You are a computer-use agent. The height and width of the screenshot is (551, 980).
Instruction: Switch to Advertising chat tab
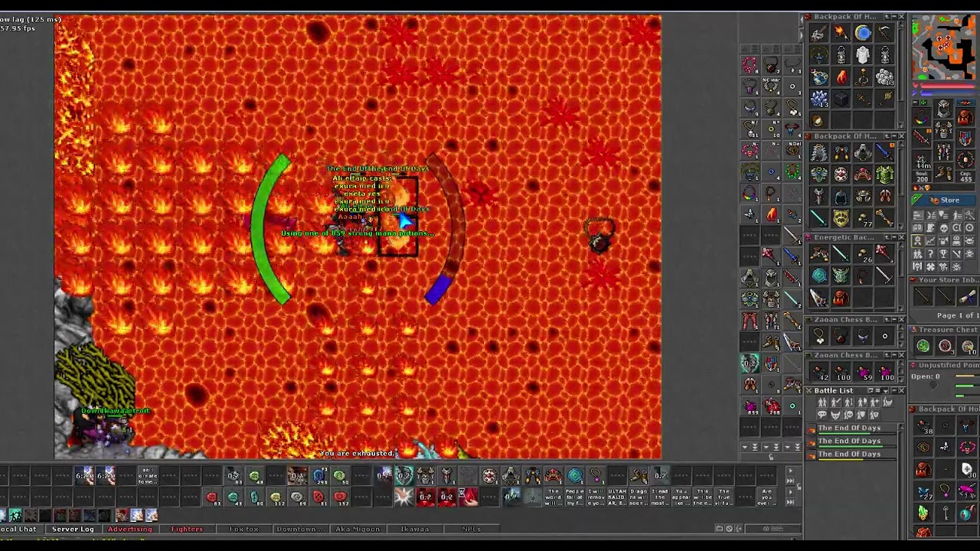(130, 529)
